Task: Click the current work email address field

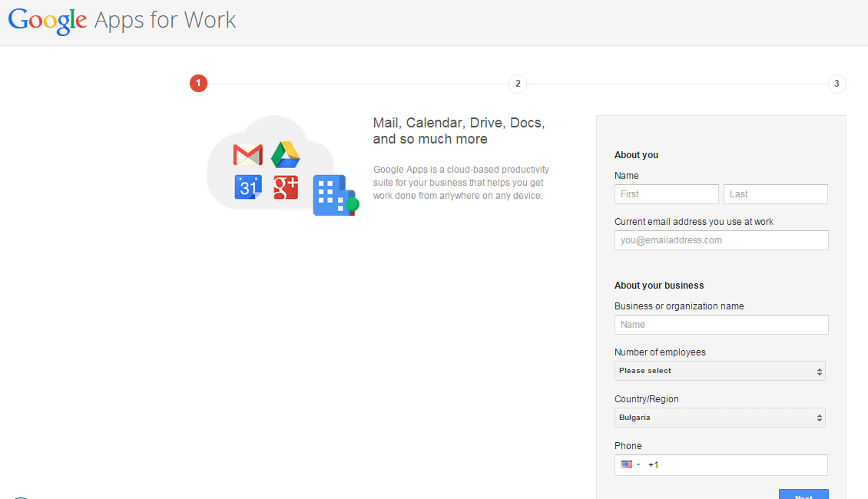Action: click(x=721, y=240)
